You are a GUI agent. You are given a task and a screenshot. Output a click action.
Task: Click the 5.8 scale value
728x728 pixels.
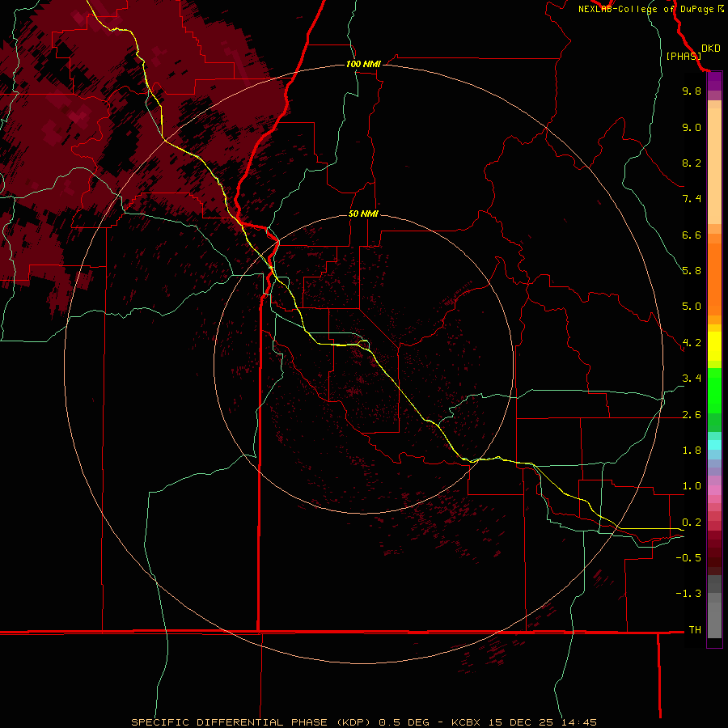tap(692, 271)
